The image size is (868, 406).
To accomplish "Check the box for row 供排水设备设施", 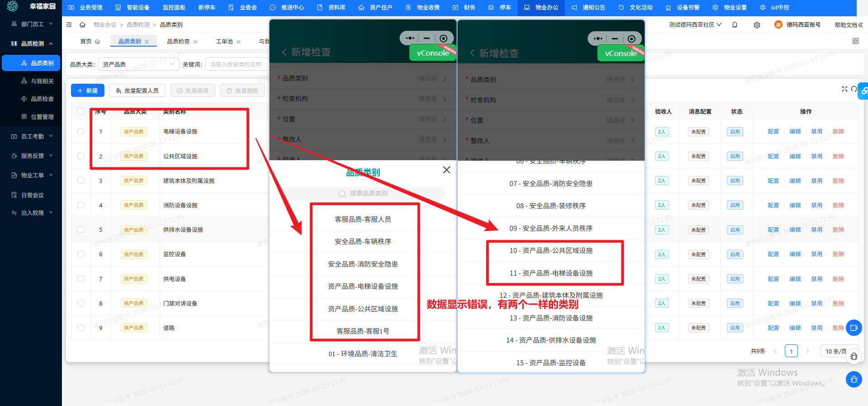I will pyautogui.click(x=80, y=229).
